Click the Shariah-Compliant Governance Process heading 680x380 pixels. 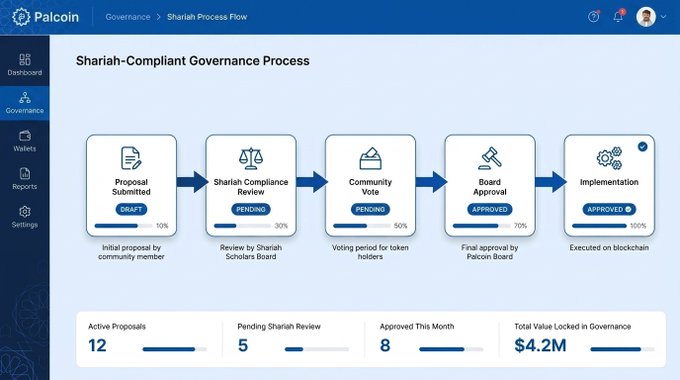193,61
